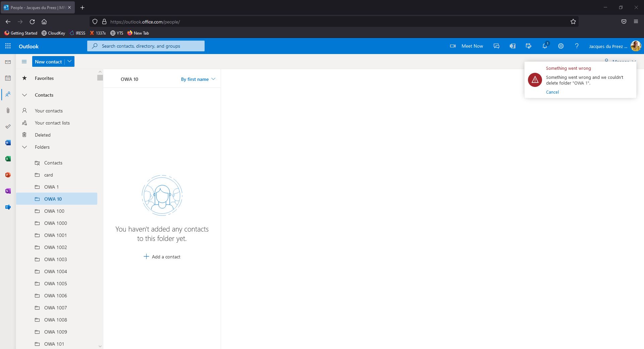Screen dimensions: 644x349
Task: Open the To Do app from sidebar
Action: pos(8,127)
